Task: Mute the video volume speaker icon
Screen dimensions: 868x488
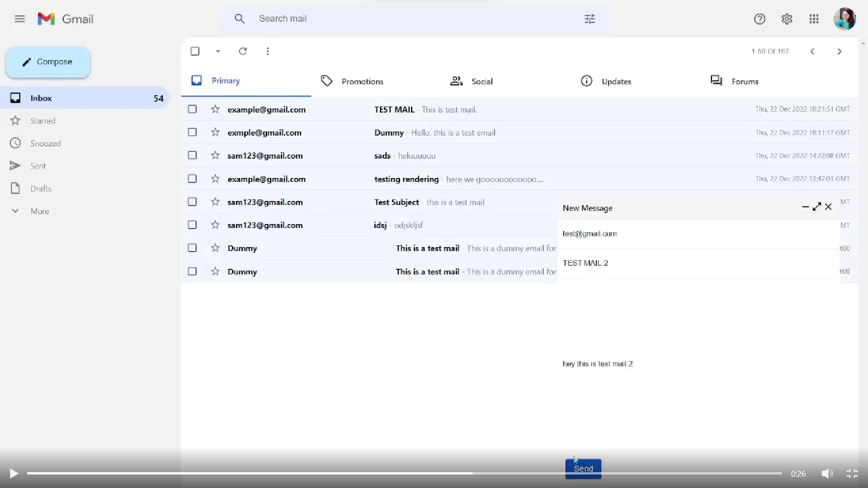Action: click(x=827, y=474)
